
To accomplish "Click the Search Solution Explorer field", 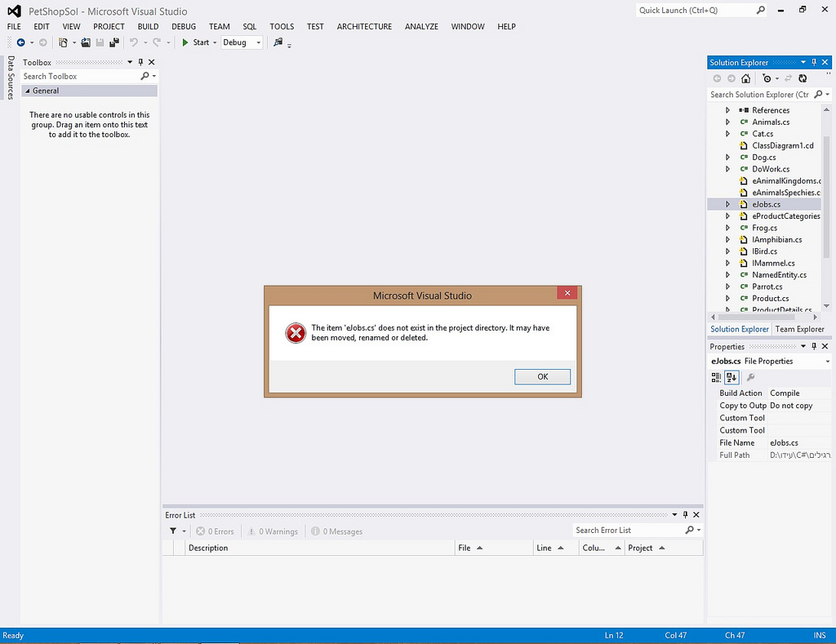I will click(x=769, y=95).
